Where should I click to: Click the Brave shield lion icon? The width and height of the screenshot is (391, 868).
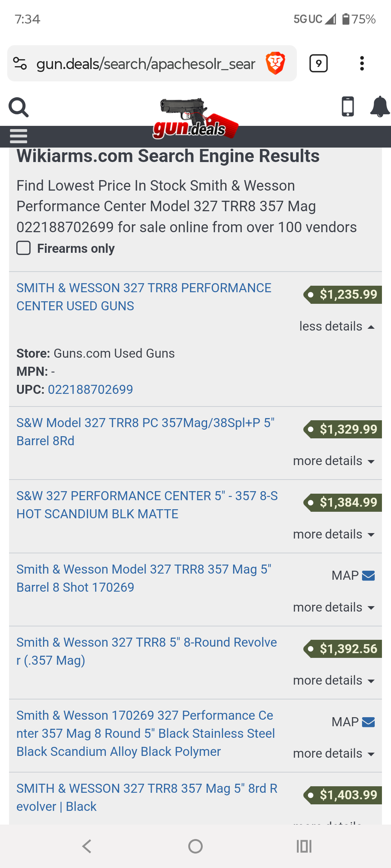point(275,63)
